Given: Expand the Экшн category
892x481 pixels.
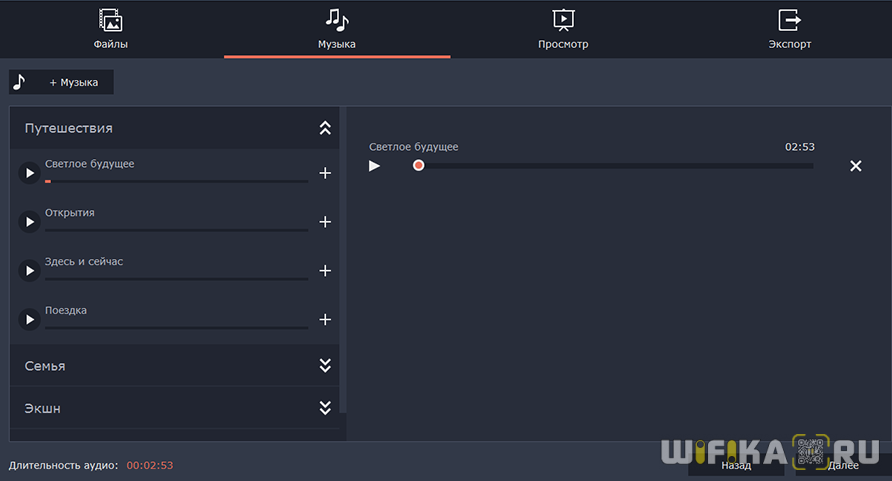Looking at the screenshot, I should (325, 408).
